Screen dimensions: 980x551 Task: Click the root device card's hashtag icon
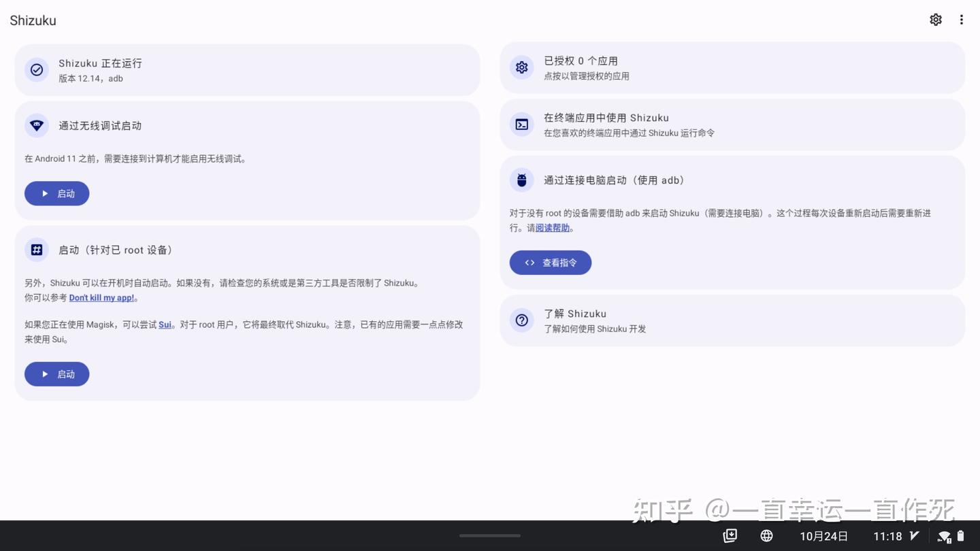coord(37,250)
